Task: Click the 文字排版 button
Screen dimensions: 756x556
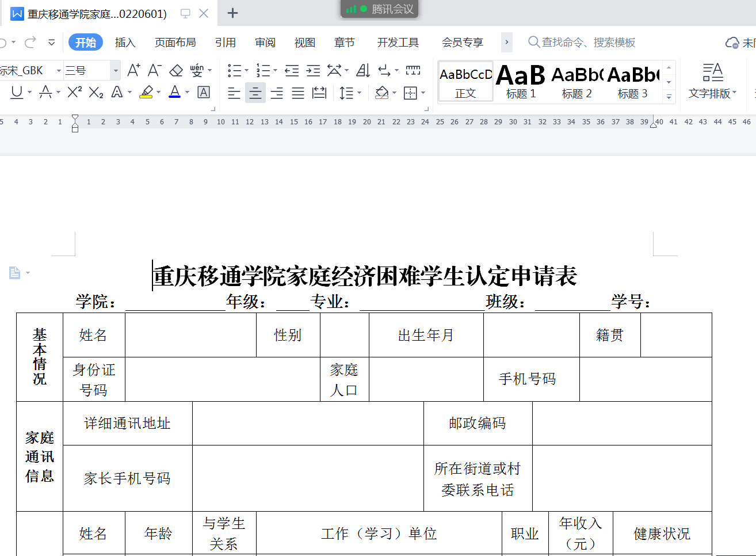Action: (x=712, y=82)
